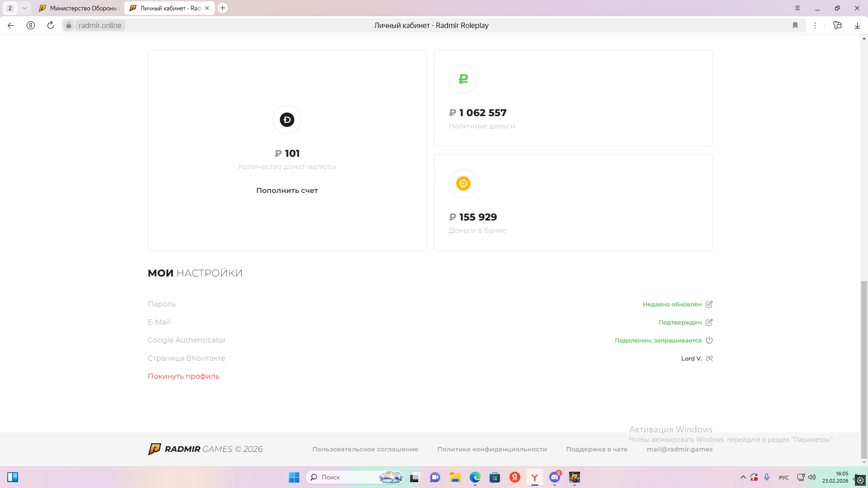
Task: Click the black donate currency coin icon
Action: click(287, 120)
